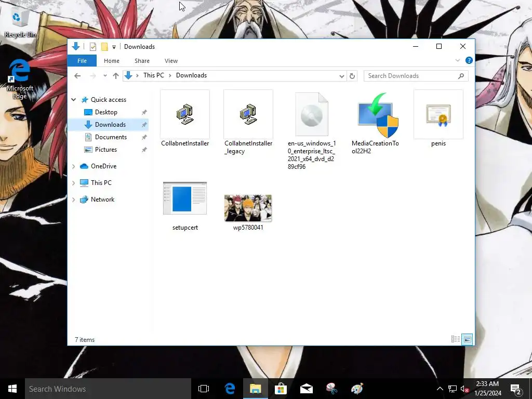Open the address bar history dropdown
Screen dimensions: 532x399
click(342, 76)
